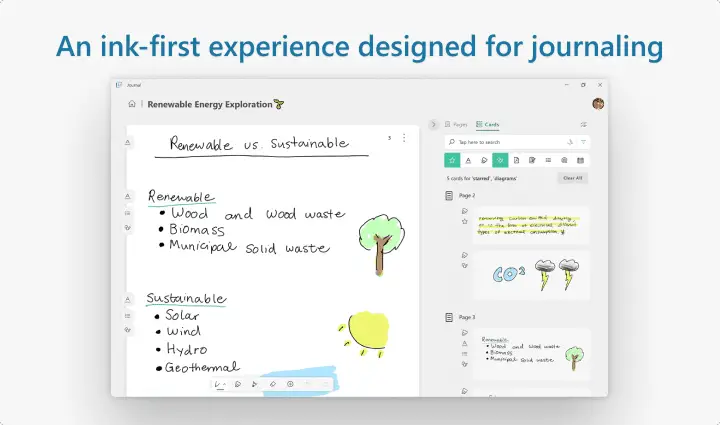
Task: Click the star icon on highlighted text card
Action: (x=465, y=221)
